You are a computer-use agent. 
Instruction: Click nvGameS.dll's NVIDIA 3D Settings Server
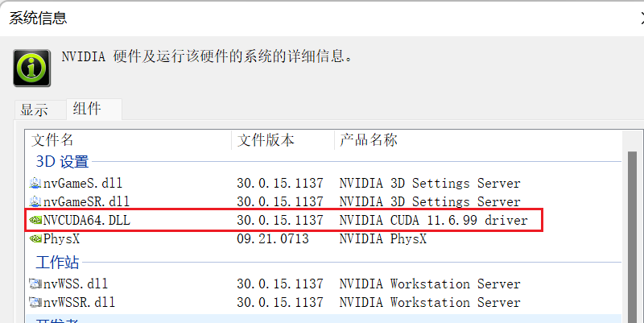point(430,183)
